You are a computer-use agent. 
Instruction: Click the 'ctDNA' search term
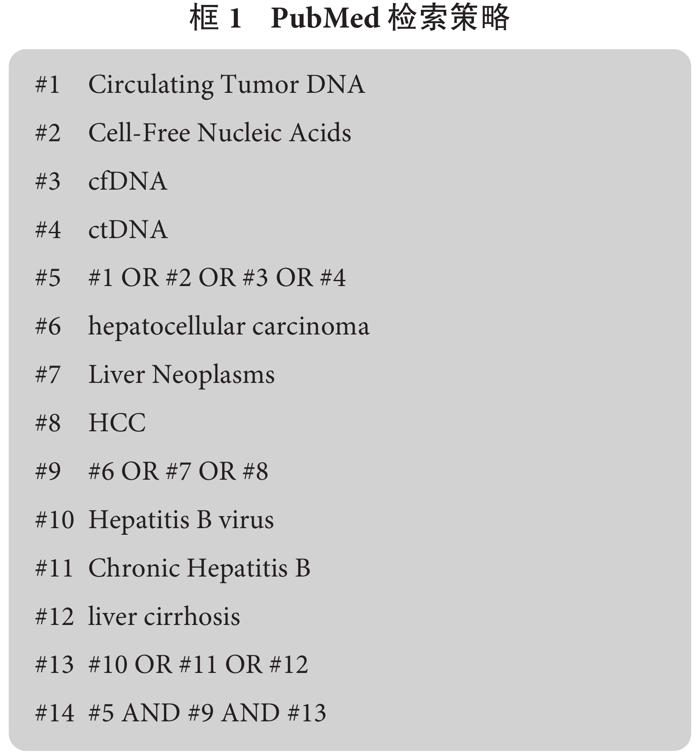pos(128,229)
